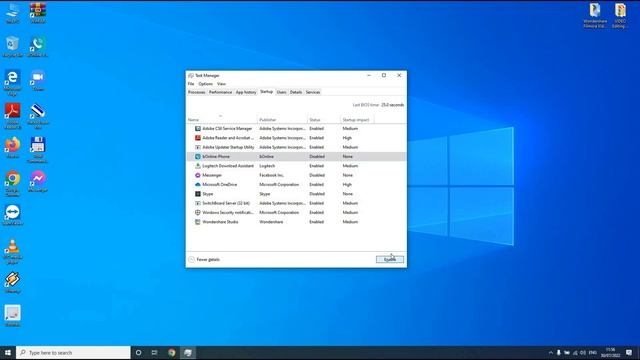Screen dimensions: 640x360
Task: Select the bOnline Phone startup item
Action: click(296, 157)
